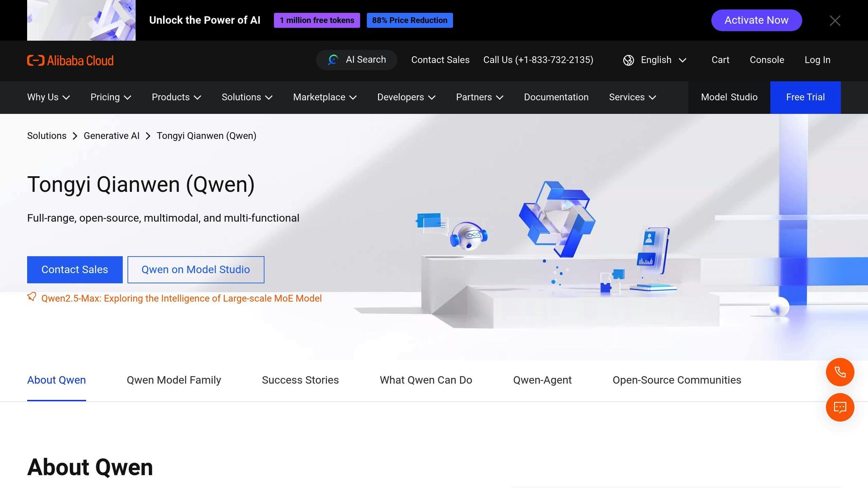Open the orange phone call floating button

click(x=840, y=372)
